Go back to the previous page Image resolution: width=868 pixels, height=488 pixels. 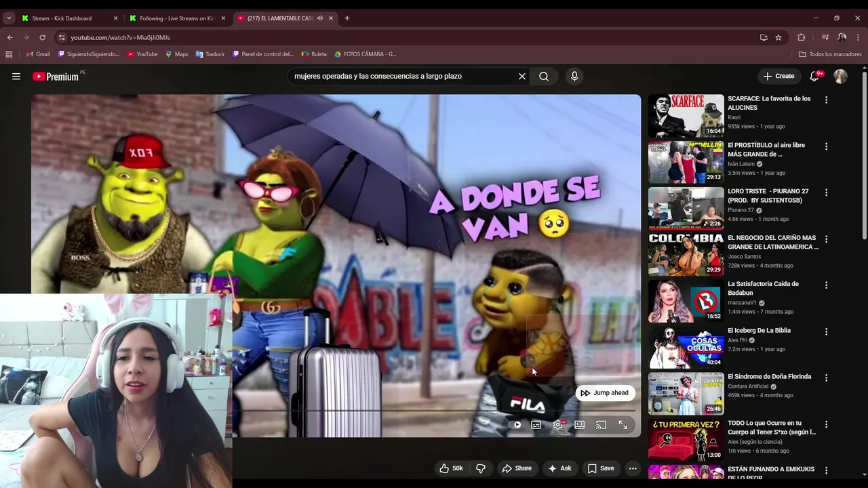tap(9, 37)
